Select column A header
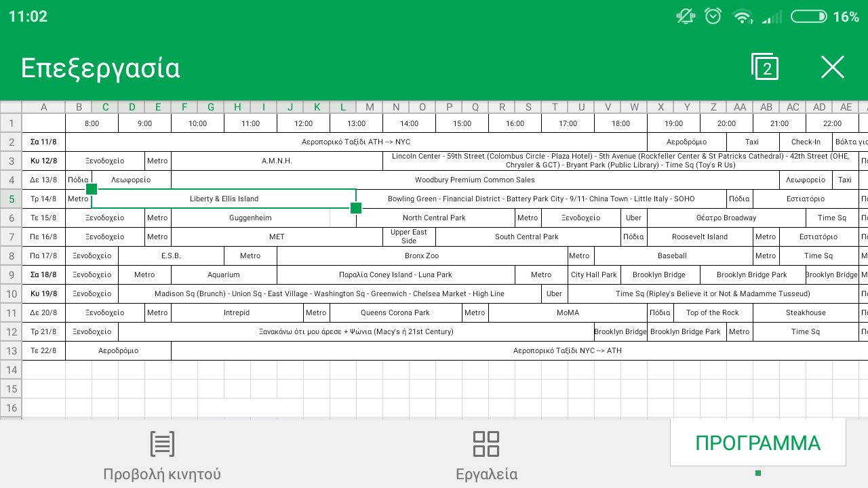This screenshot has width=868, height=488. click(43, 107)
